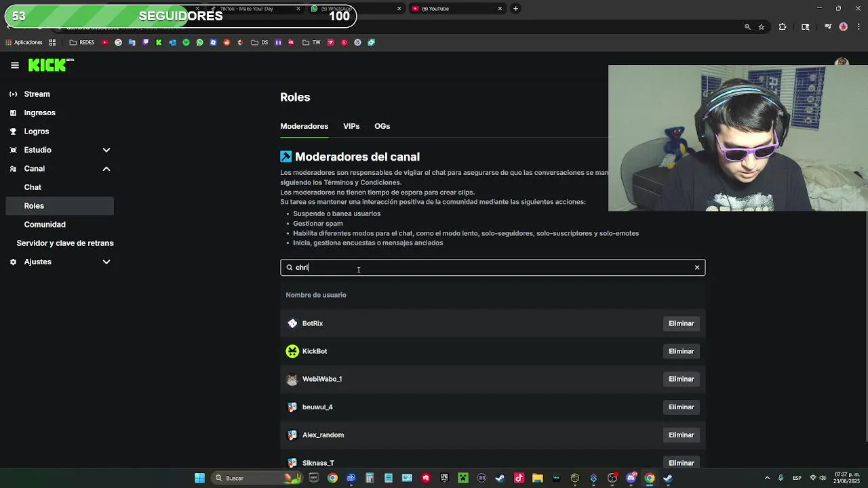The width and height of the screenshot is (868, 488).
Task: Bookmark this page with the star
Action: coord(762,27)
